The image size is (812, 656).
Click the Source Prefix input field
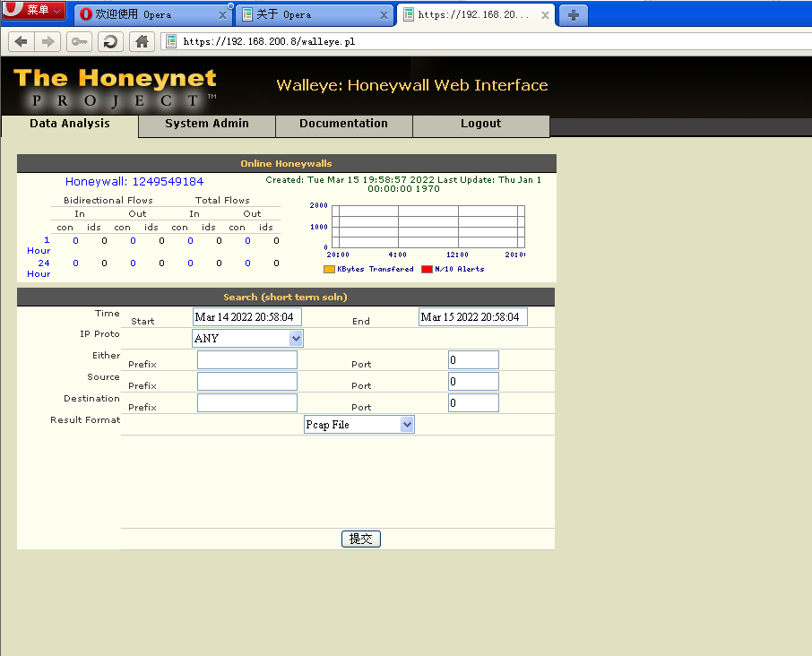(247, 381)
